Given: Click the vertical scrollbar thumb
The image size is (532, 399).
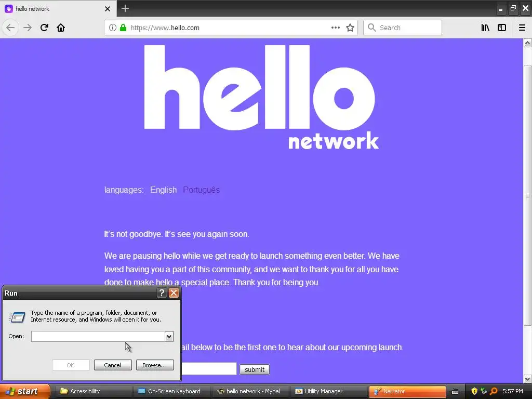Looking at the screenshot, I should point(528,195).
